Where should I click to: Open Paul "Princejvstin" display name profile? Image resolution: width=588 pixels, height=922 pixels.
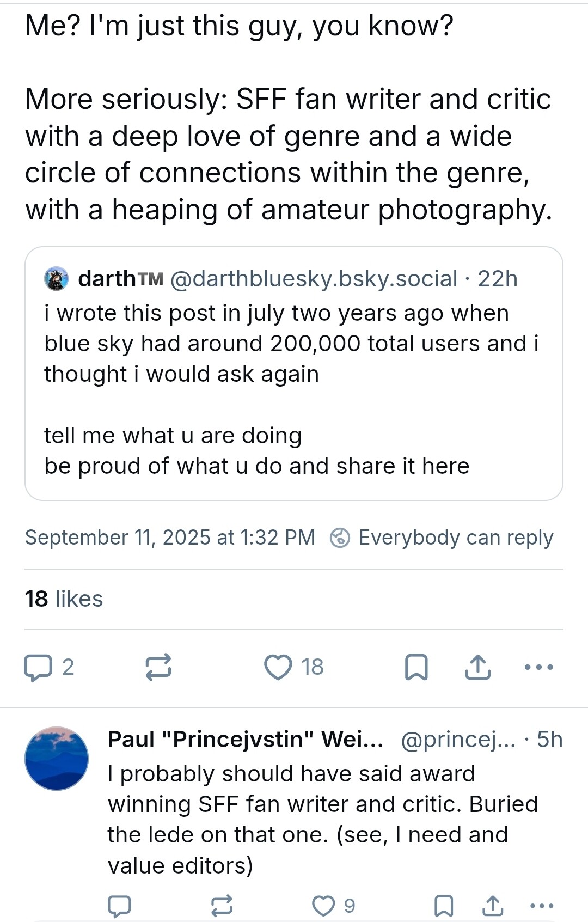tap(246, 740)
